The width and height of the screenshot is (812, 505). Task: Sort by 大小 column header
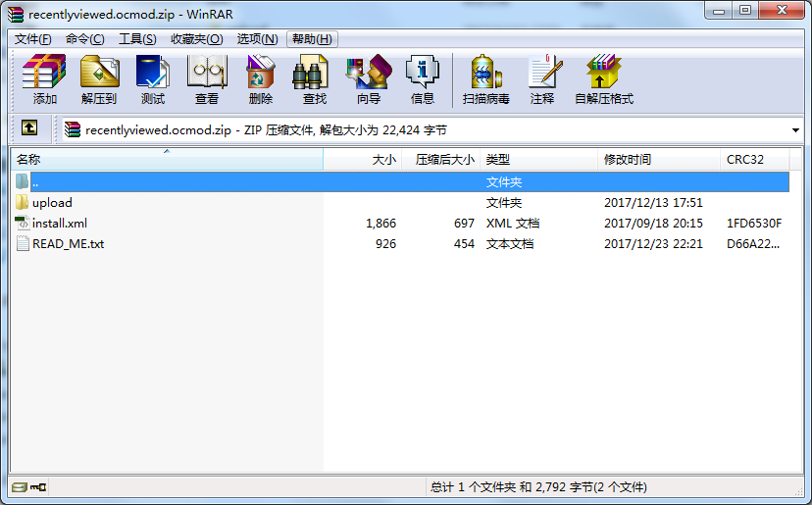[363, 159]
